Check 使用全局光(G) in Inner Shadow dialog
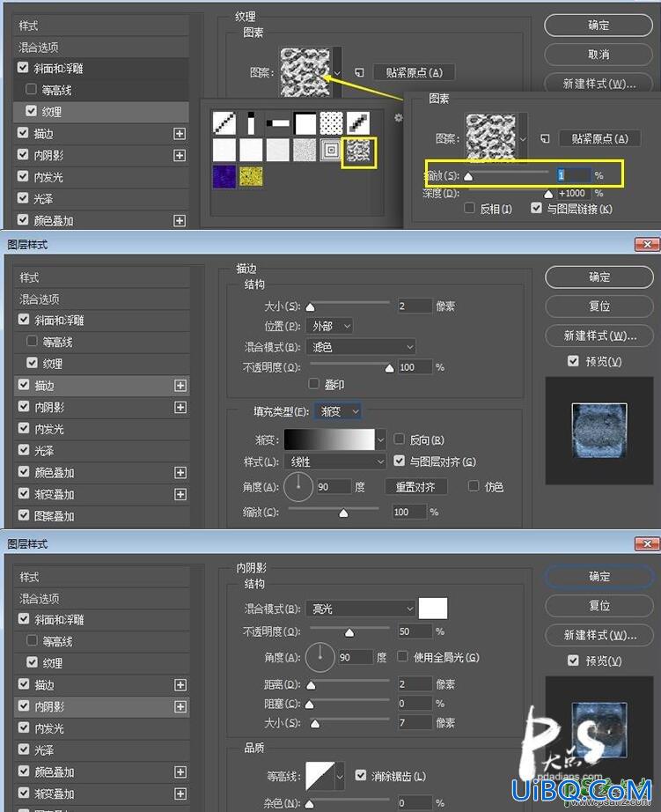The height and width of the screenshot is (812, 661). point(402,656)
